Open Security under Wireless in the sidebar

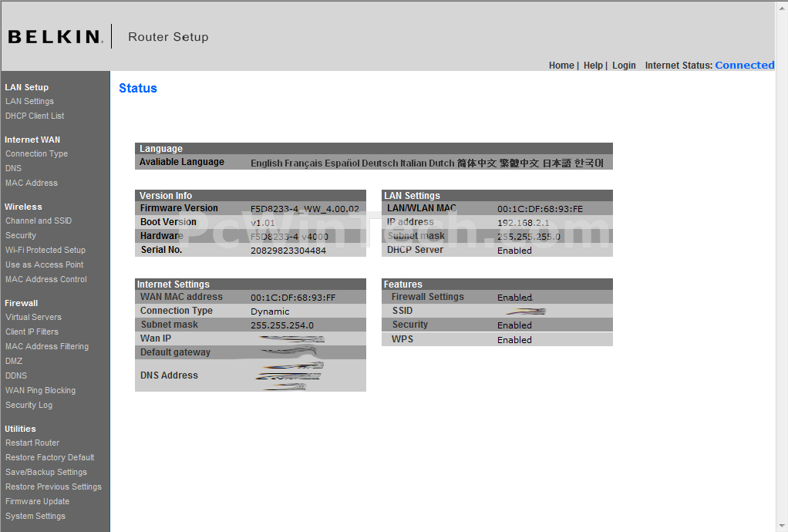(x=21, y=235)
